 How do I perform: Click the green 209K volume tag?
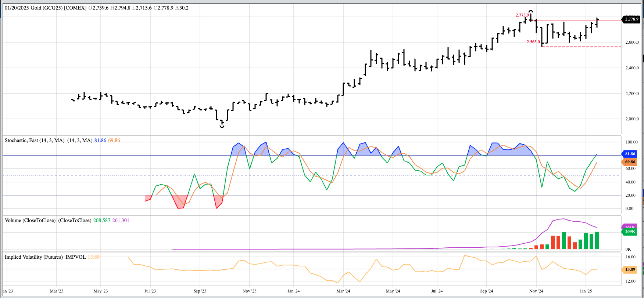[x=630, y=232]
